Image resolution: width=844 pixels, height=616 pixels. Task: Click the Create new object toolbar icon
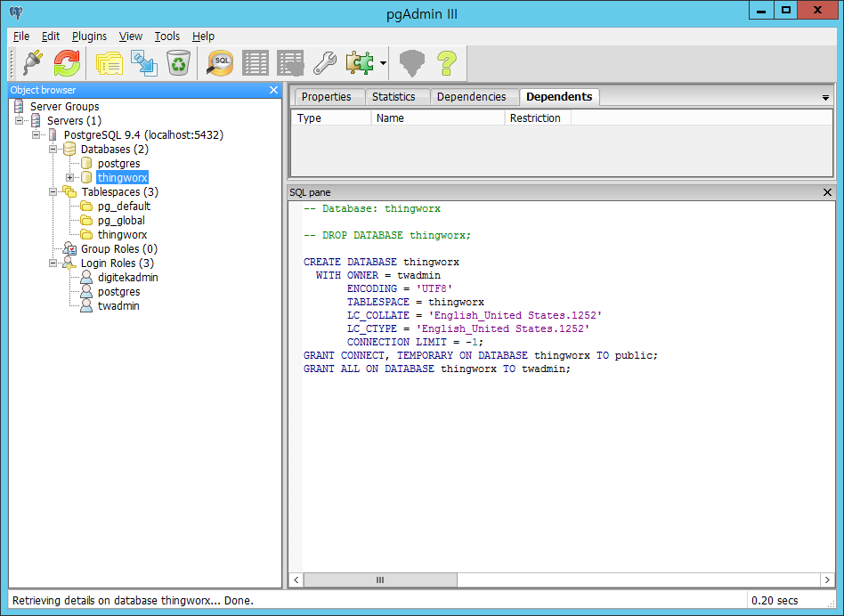[144, 63]
